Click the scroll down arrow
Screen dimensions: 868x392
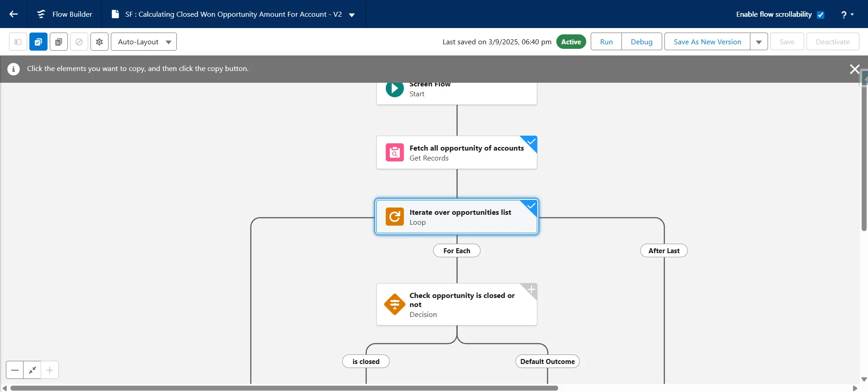864,379
